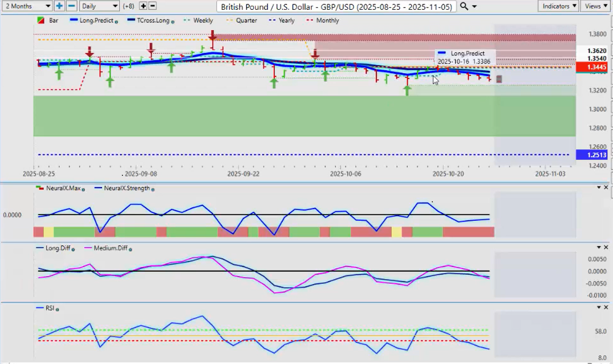This screenshot has height=364, width=613.
Task: Close the Long.Diff indicator panel
Action: tap(606, 247)
